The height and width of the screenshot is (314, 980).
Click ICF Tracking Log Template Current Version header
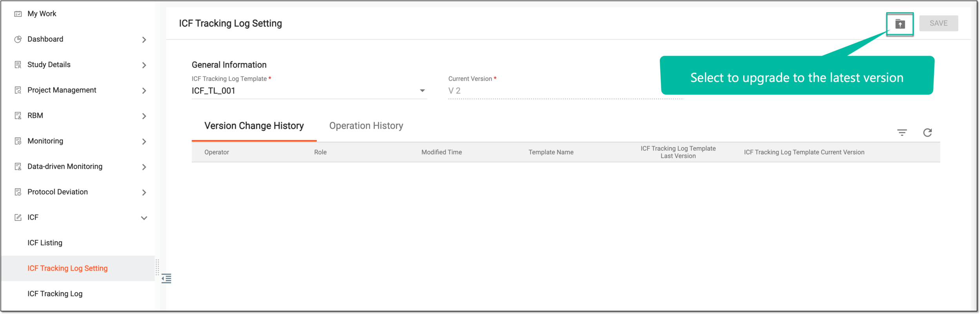804,152
